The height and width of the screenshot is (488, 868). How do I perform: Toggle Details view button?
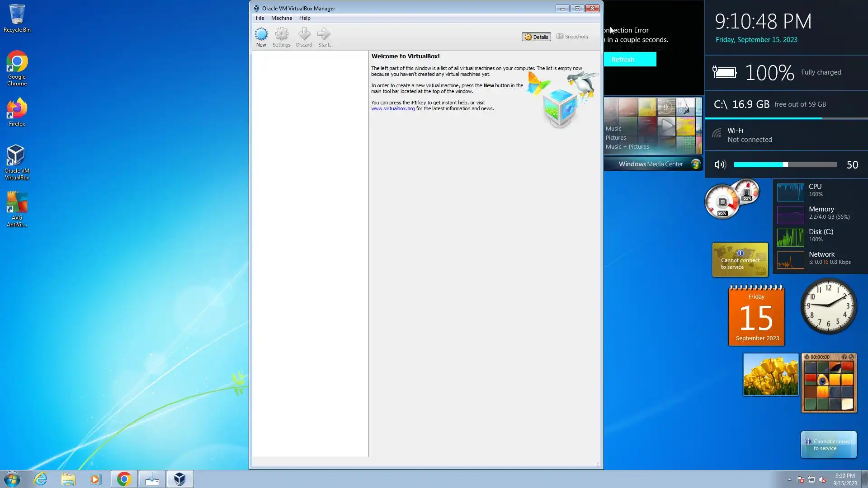536,37
